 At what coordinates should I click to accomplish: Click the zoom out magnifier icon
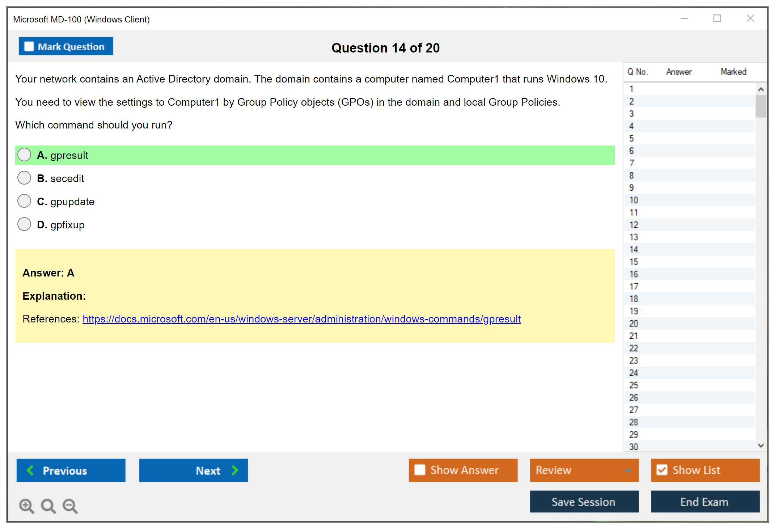(x=70, y=506)
